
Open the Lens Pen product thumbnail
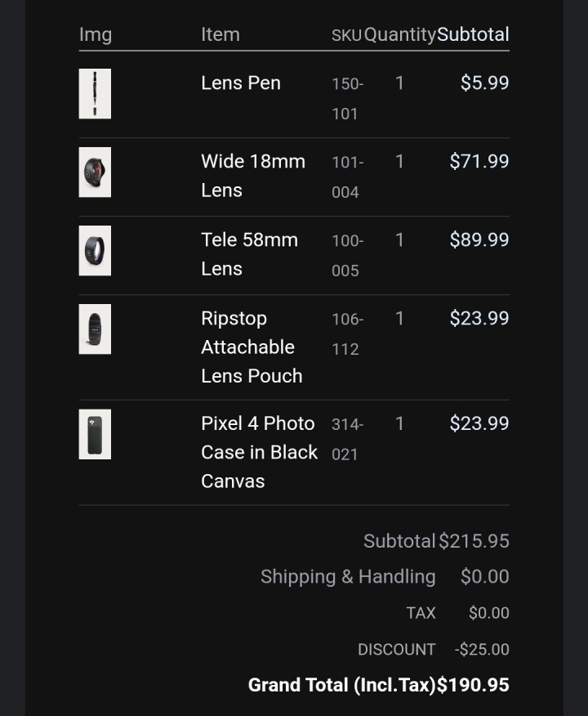click(95, 94)
